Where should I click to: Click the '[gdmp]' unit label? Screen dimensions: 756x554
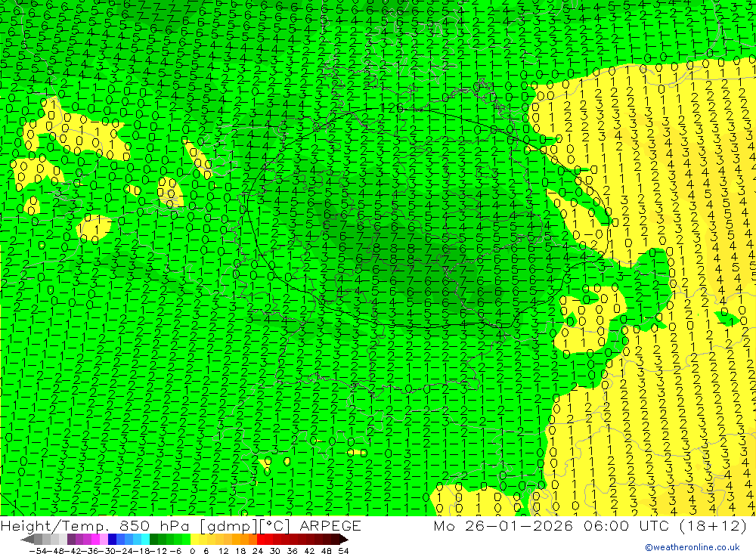pyautogui.click(x=230, y=526)
